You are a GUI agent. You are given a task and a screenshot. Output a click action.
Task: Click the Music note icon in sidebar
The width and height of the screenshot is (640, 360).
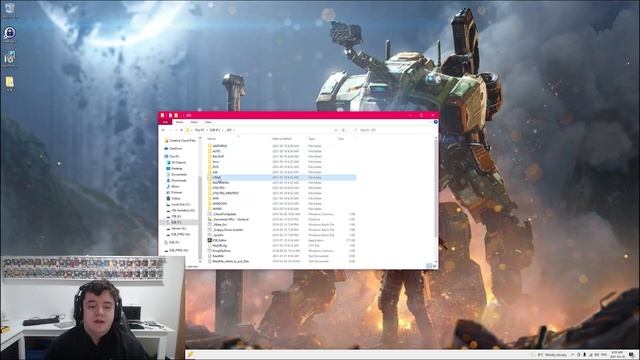[168, 187]
